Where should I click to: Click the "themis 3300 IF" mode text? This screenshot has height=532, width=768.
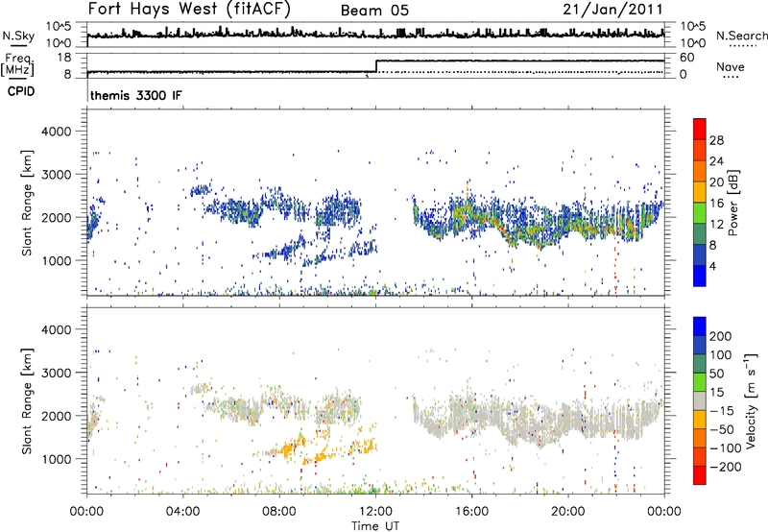click(135, 95)
